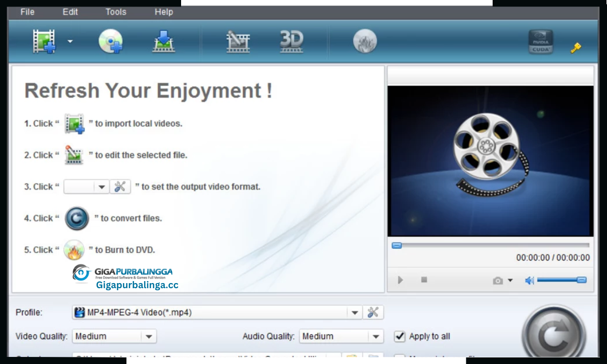This screenshot has height=364, width=607.
Task: Click the film reel preview area
Action: [x=490, y=160]
